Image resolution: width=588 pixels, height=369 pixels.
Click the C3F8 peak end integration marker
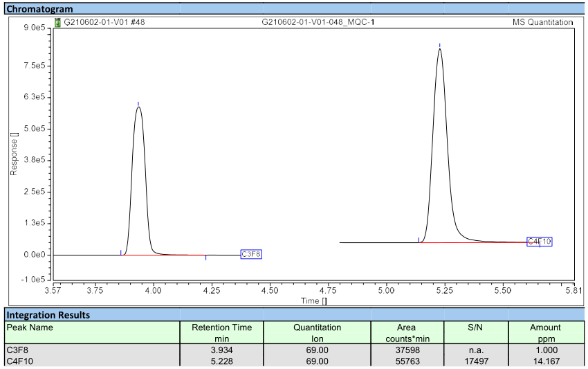click(206, 258)
